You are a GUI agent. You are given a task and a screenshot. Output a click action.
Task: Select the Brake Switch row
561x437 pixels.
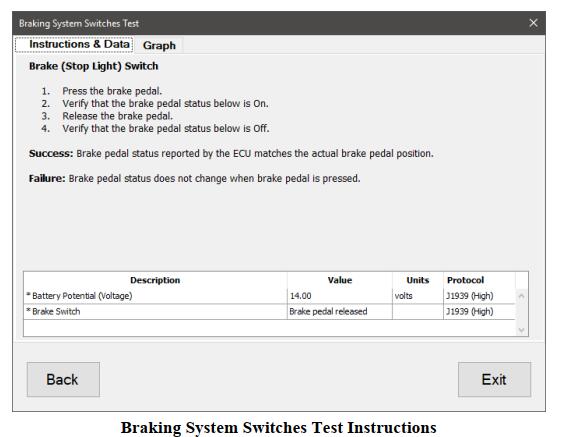pos(270,312)
